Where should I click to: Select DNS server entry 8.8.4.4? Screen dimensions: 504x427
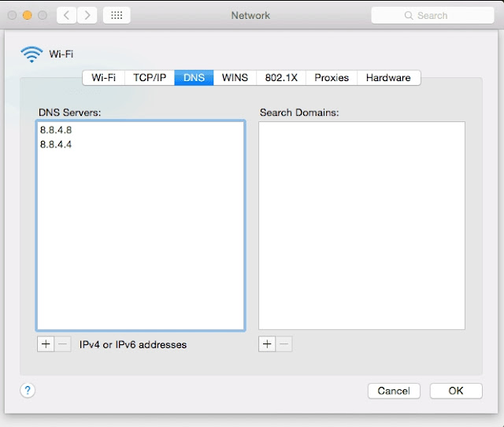(x=141, y=144)
